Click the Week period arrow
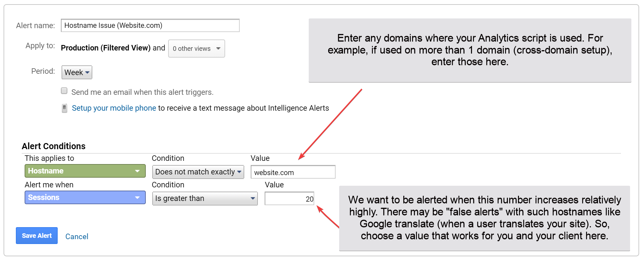644x266 pixels. [x=87, y=72]
